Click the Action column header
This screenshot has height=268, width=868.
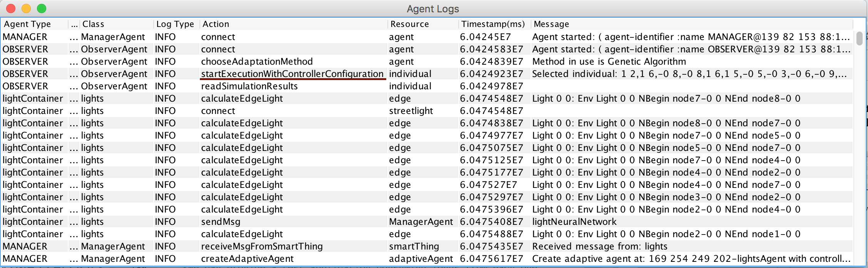point(216,24)
